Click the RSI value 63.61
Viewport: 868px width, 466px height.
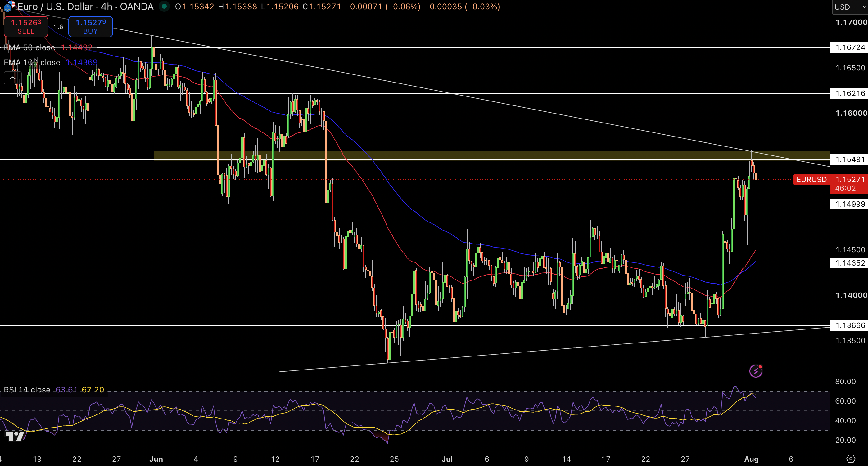pos(66,390)
